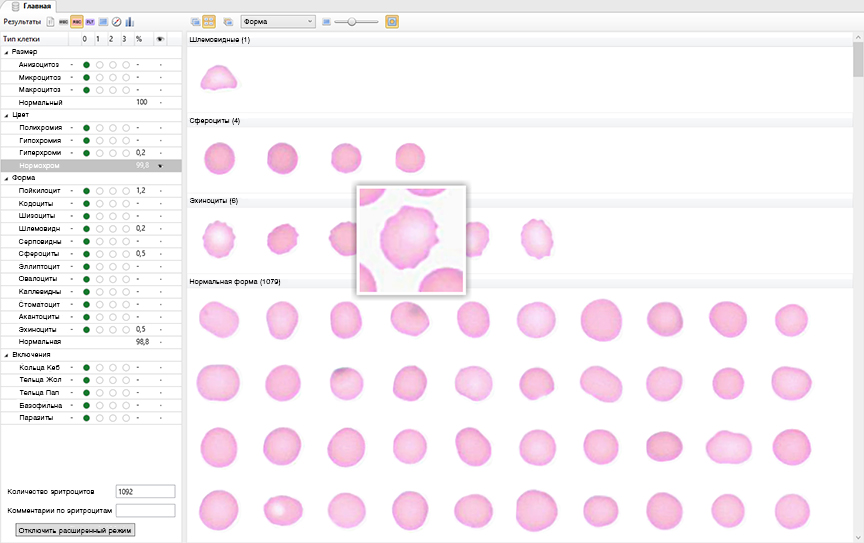Open the PLT results view icon
The height and width of the screenshot is (543, 864).
(x=90, y=21)
